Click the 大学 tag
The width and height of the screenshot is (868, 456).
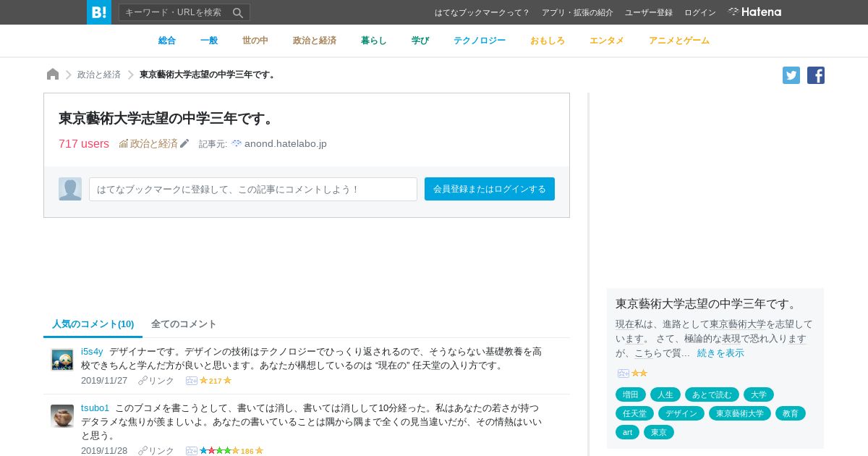coord(759,394)
